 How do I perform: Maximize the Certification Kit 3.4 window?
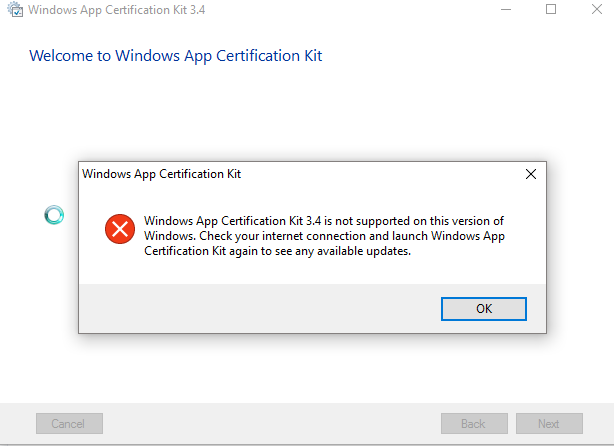(x=551, y=9)
